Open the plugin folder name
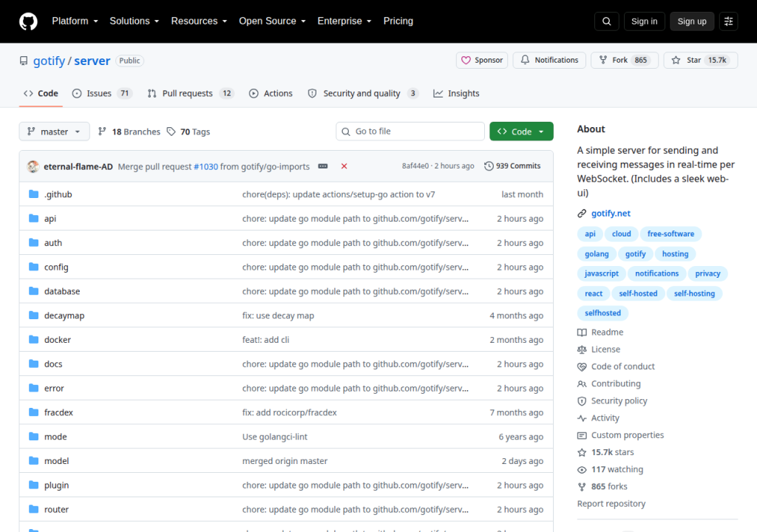 56,485
